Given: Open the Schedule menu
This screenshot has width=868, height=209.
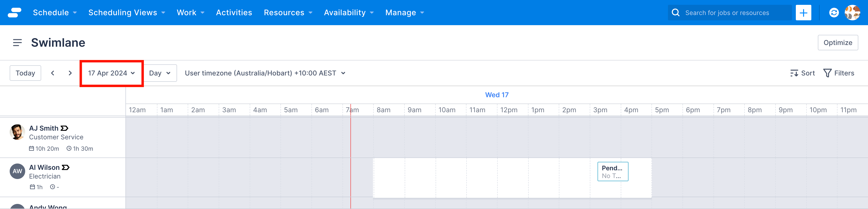Looking at the screenshot, I should 55,12.
